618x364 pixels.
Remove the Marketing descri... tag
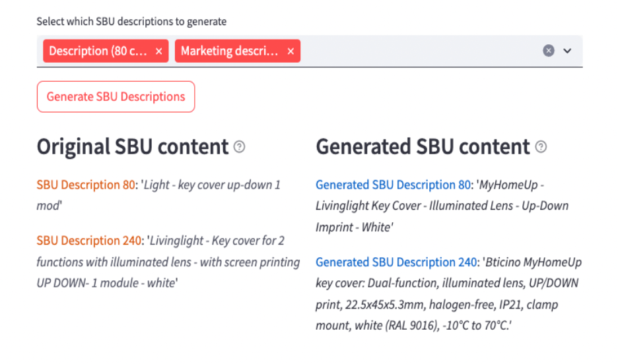(x=291, y=51)
